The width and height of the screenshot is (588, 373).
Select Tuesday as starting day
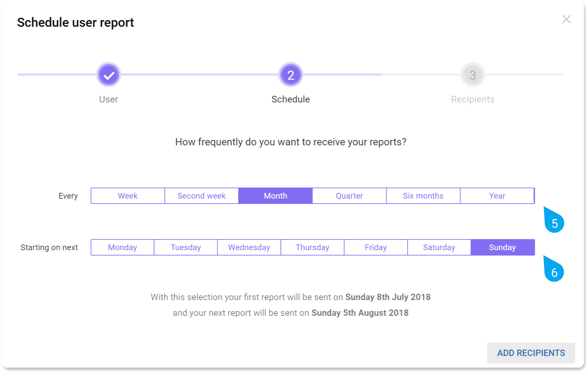point(186,247)
